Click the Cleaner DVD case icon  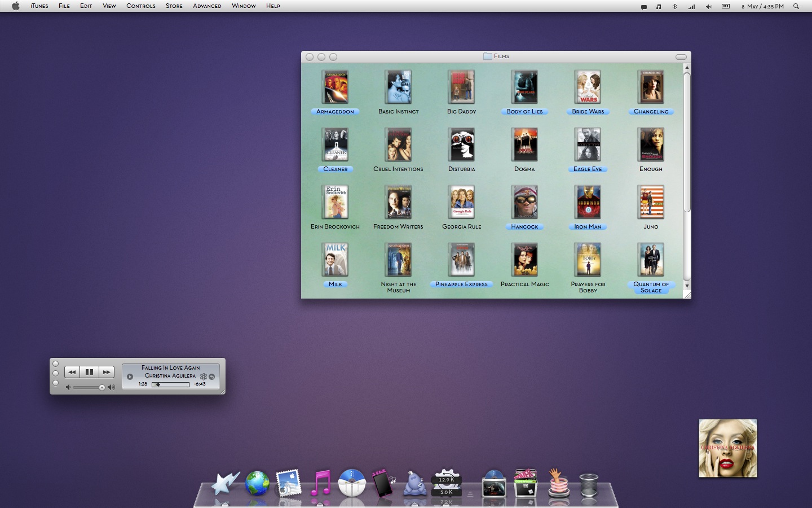pos(336,144)
